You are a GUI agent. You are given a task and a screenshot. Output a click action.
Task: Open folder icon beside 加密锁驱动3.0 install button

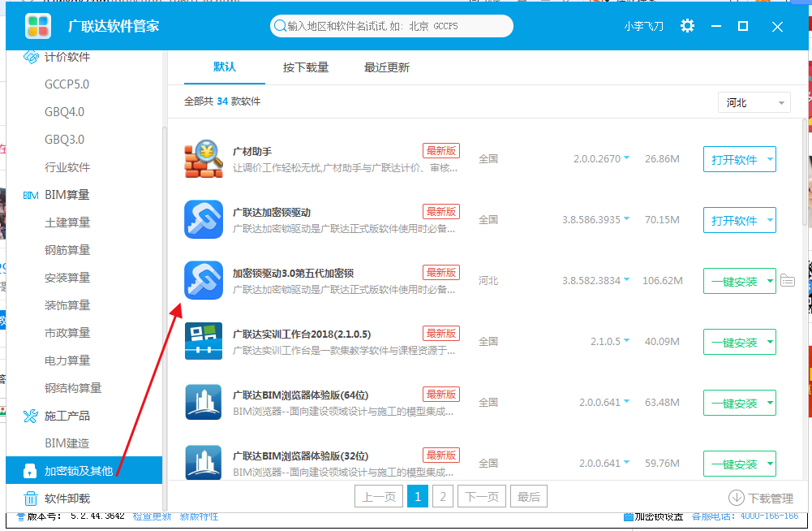tap(788, 281)
